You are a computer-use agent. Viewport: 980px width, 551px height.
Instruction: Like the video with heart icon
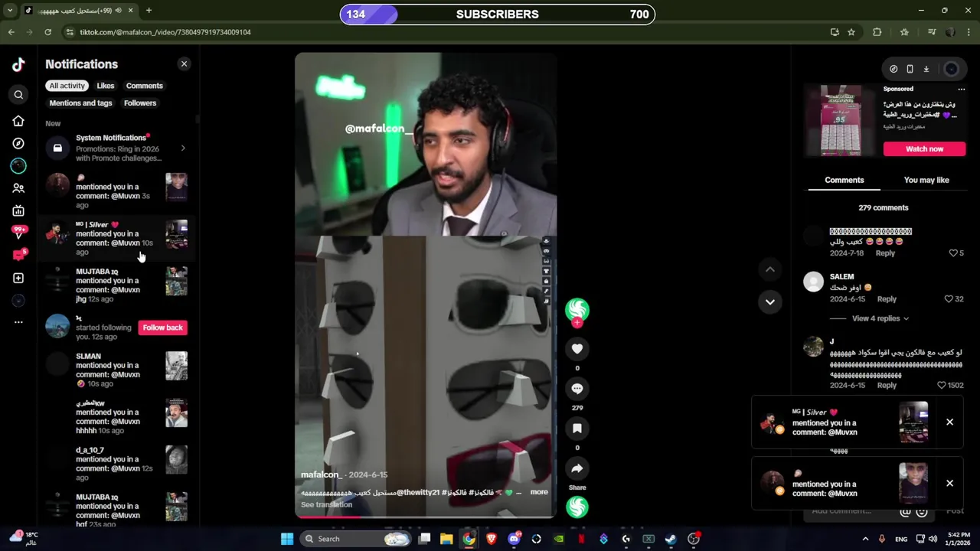577,349
